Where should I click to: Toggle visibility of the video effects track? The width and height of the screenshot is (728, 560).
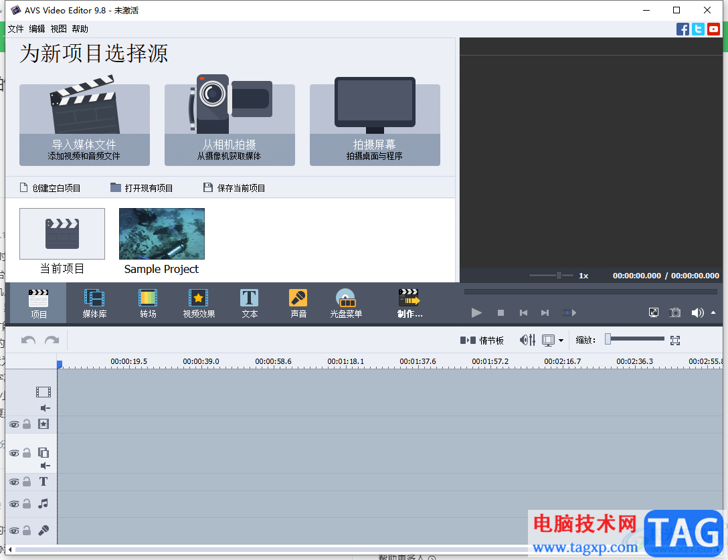pos(15,424)
